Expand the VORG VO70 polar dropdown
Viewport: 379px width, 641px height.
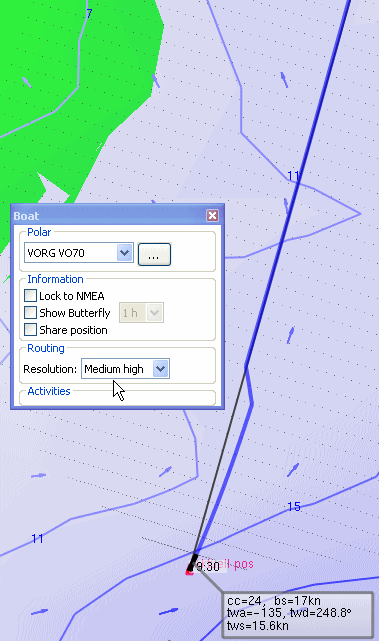[125, 253]
